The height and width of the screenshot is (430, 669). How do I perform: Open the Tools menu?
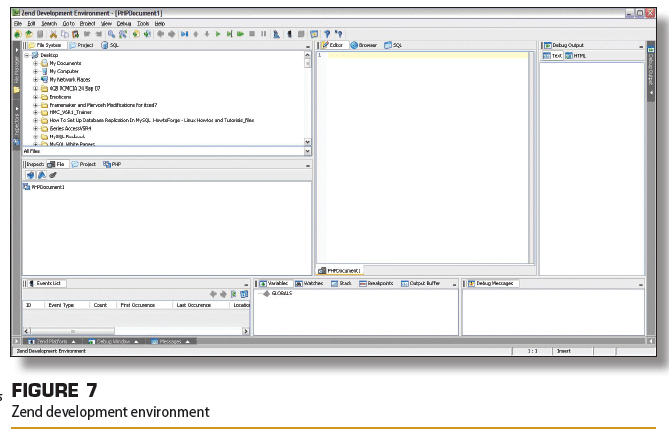143,23
